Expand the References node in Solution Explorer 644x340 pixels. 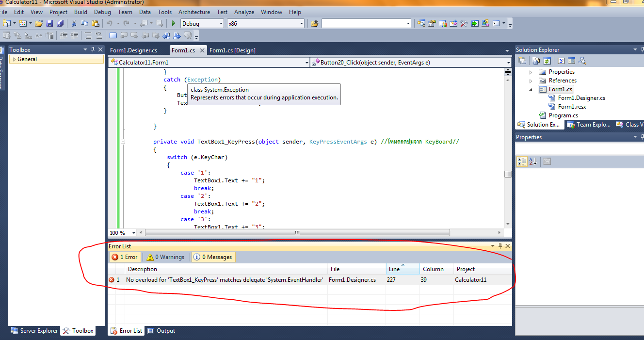[x=531, y=81]
